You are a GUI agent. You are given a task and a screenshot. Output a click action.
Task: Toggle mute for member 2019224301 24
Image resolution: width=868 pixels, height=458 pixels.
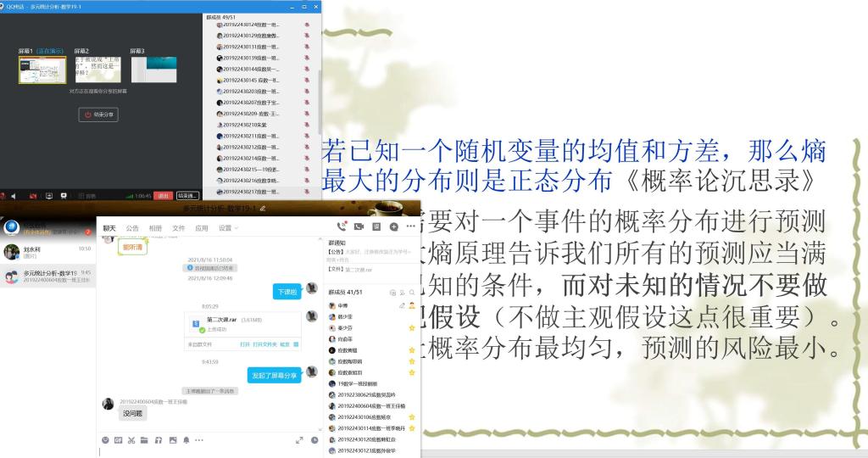[307, 25]
